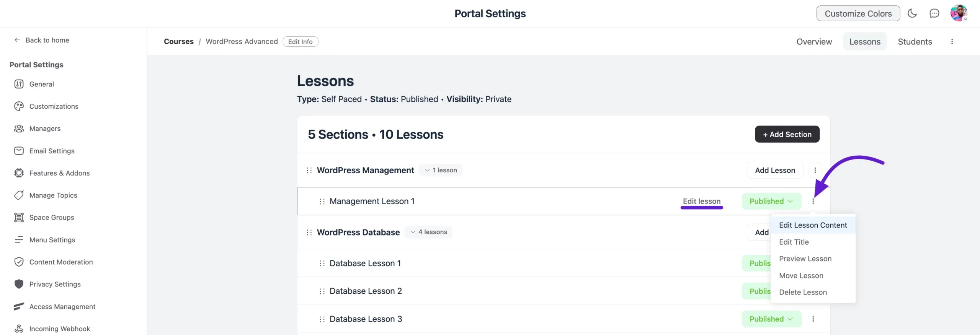Open Published status dropdown for Management Lesson 1

click(771, 201)
